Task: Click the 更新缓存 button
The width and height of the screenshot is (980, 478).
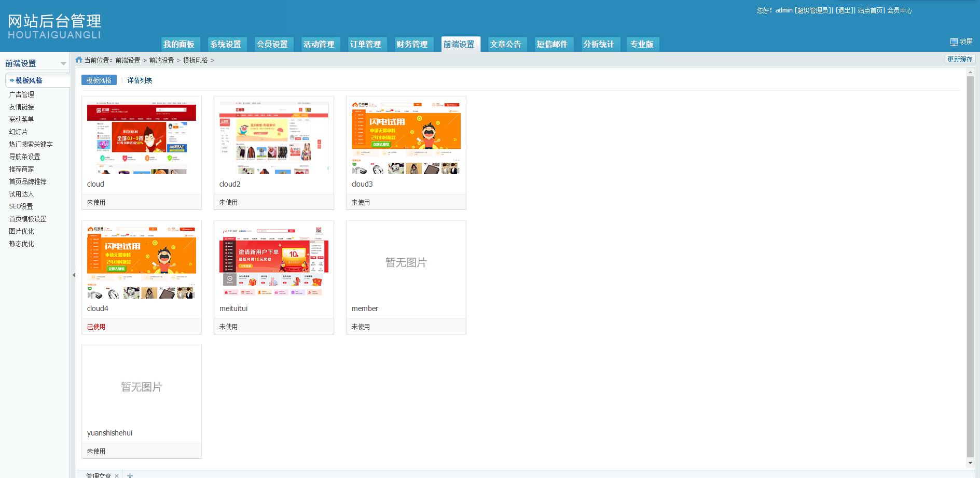Action: [960, 59]
